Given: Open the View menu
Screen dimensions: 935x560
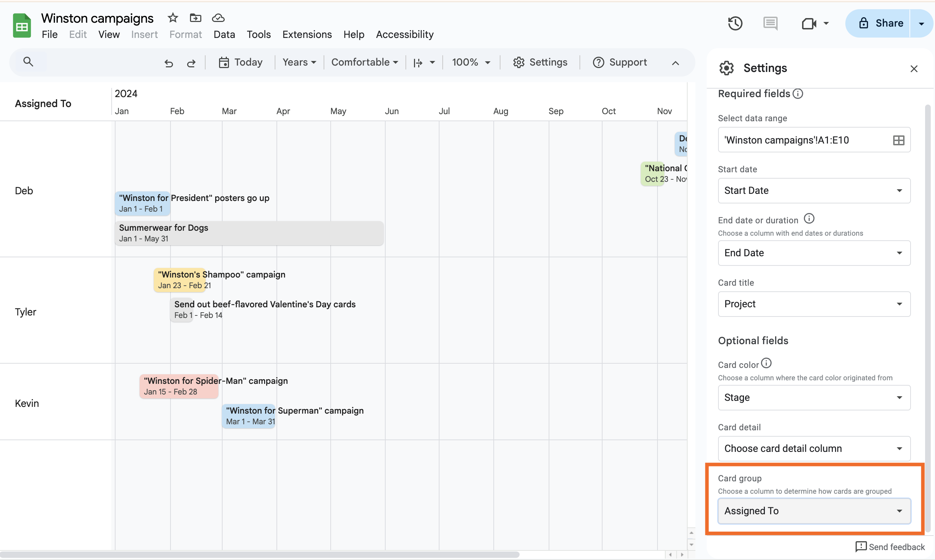Looking at the screenshot, I should pos(109,34).
